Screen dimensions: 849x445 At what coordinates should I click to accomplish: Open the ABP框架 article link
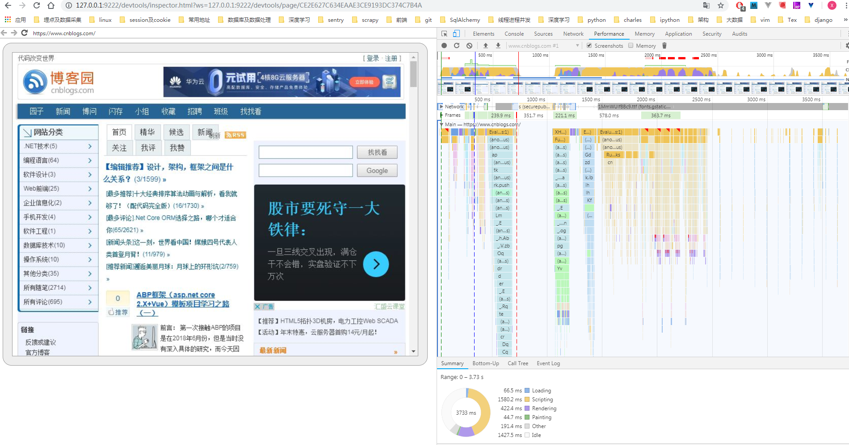tap(182, 304)
